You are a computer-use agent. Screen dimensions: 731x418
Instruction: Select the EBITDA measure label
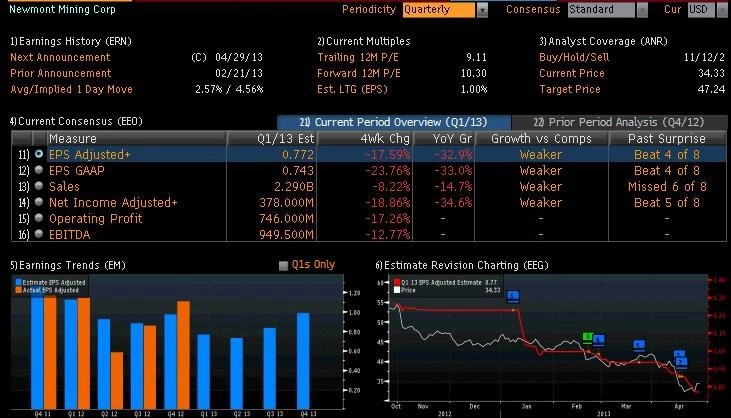click(69, 234)
